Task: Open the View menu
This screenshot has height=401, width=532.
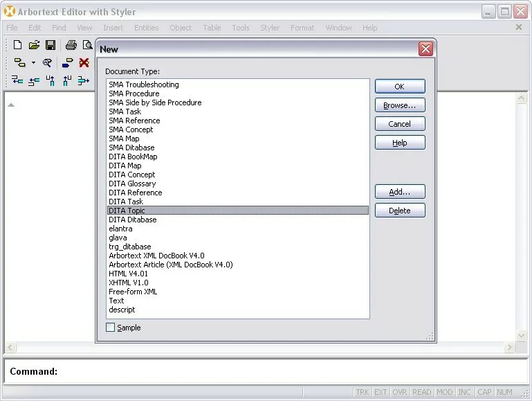Action: pyautogui.click(x=84, y=28)
